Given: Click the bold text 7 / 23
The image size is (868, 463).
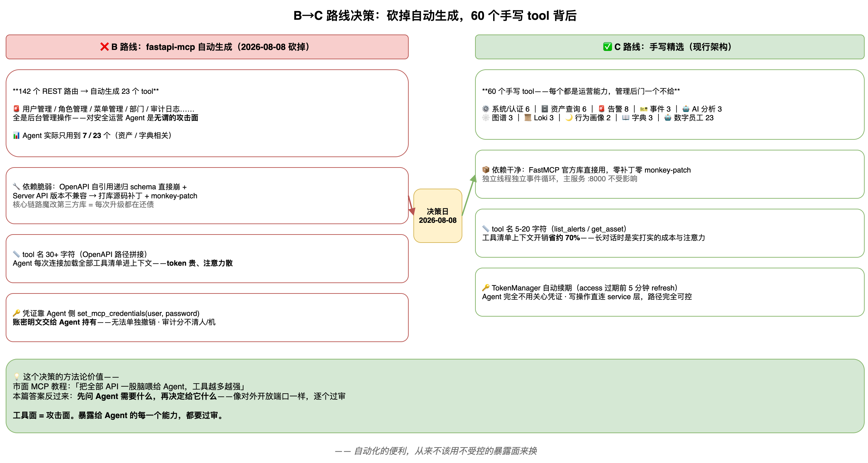Looking at the screenshot, I should (x=92, y=135).
